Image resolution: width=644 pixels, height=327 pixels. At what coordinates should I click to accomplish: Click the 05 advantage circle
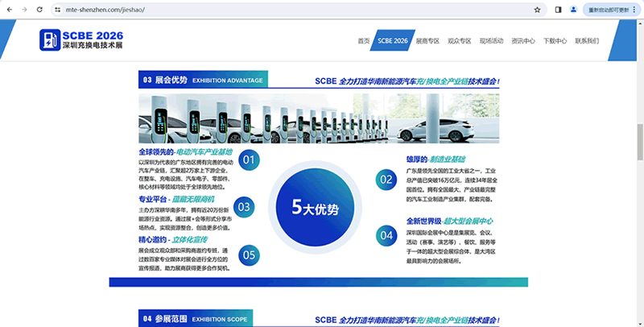pos(249,255)
